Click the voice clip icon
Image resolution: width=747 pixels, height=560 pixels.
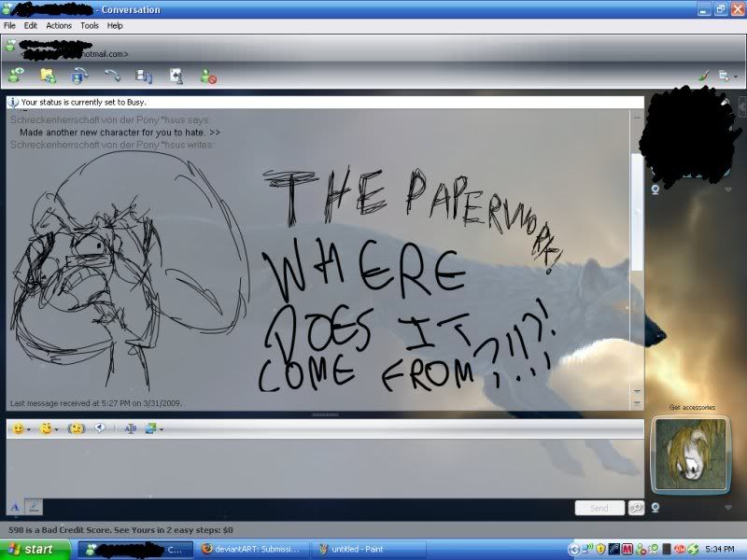99,428
